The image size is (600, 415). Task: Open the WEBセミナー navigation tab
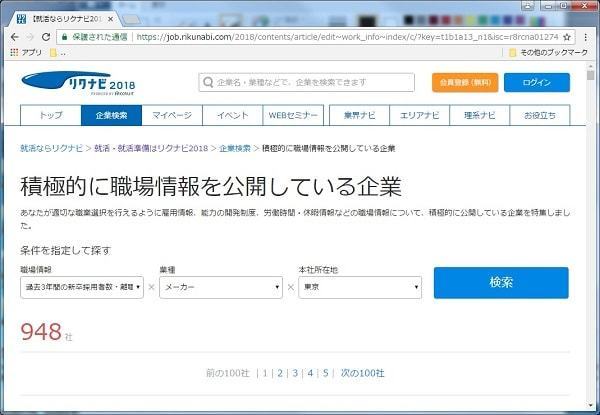coord(293,115)
